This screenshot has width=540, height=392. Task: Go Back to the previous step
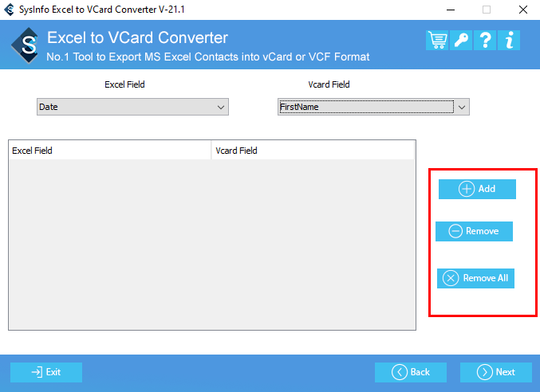pyautogui.click(x=411, y=372)
